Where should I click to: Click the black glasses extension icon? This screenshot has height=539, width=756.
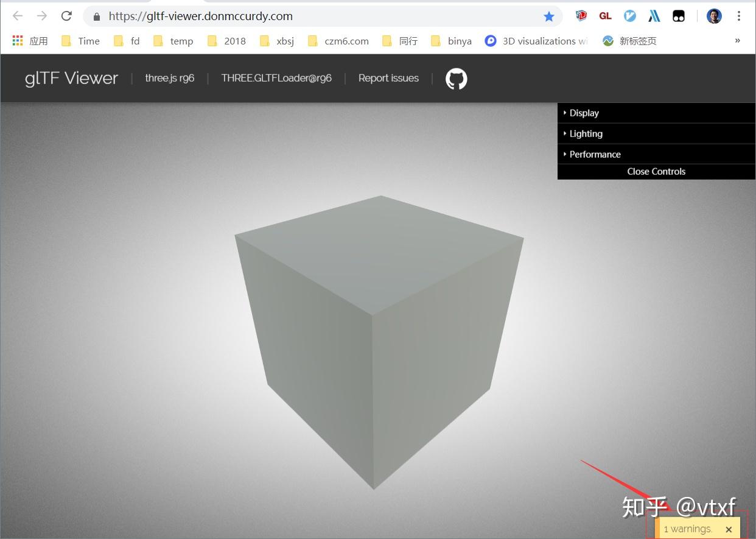point(678,15)
